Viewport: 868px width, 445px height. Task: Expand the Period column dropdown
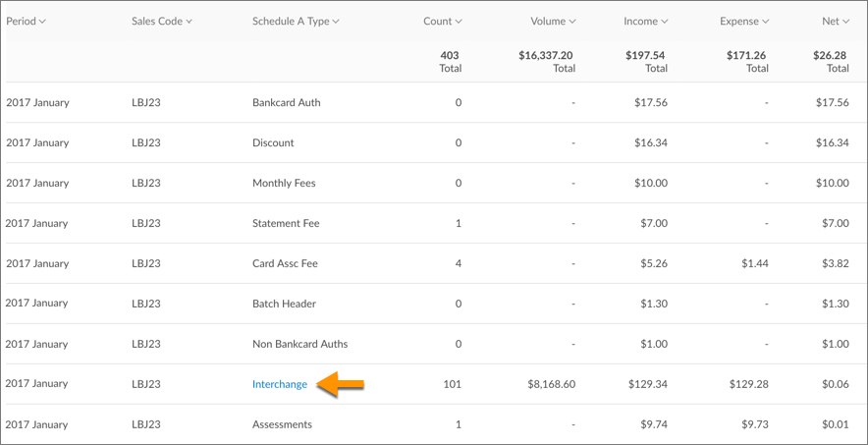[x=27, y=21]
